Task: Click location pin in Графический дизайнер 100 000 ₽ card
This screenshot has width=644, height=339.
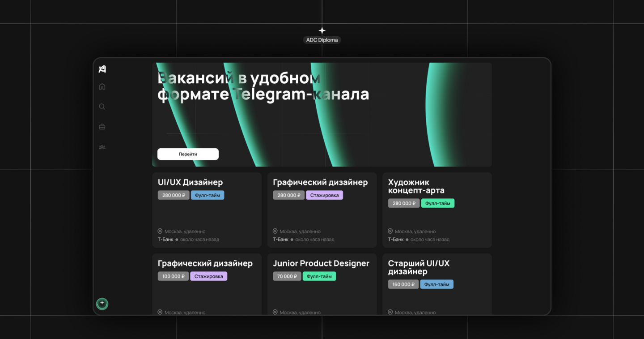Action: (x=160, y=312)
